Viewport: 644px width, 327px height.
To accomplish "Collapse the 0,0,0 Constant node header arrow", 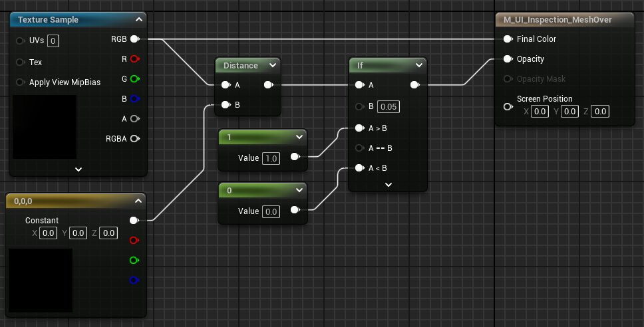I will click(x=138, y=201).
